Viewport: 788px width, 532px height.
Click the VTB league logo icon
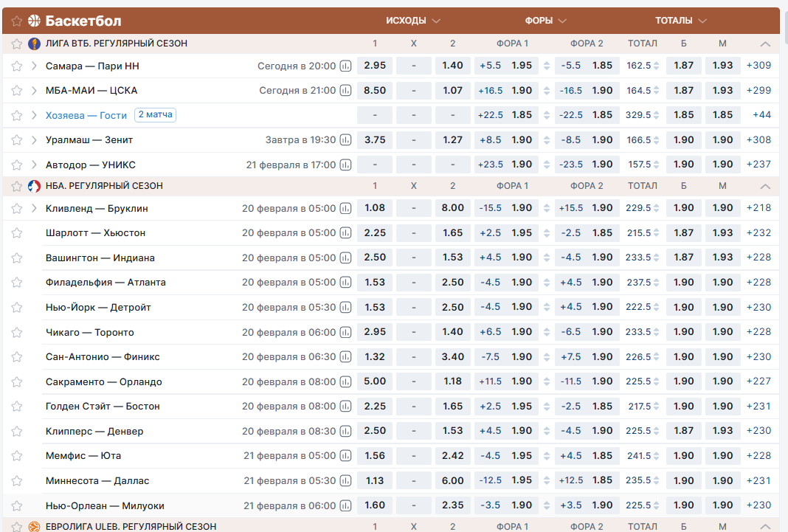tap(34, 44)
